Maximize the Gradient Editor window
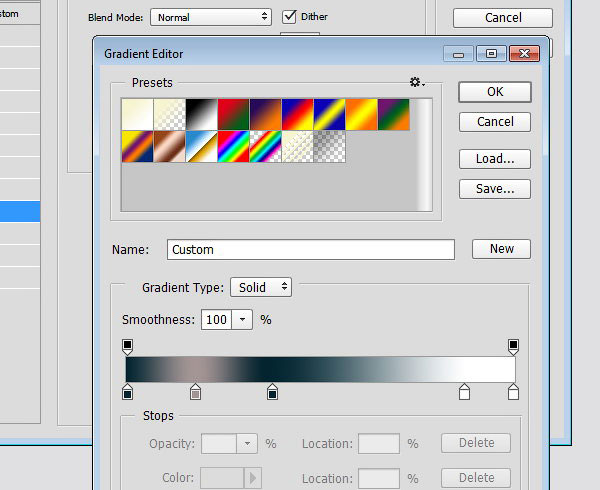This screenshot has height=490, width=600. [491, 54]
